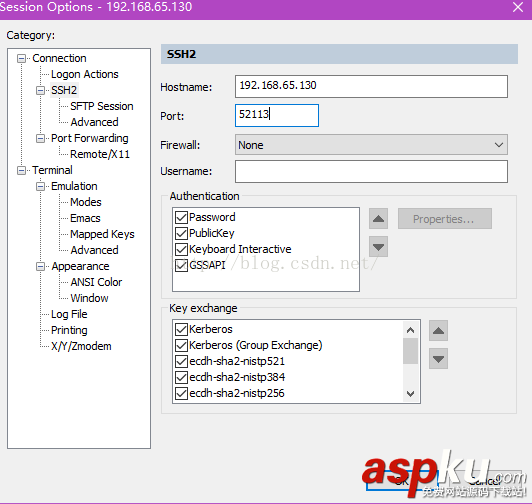This screenshot has width=532, height=504.
Task: Select Remote/X11 category
Action: tap(100, 154)
